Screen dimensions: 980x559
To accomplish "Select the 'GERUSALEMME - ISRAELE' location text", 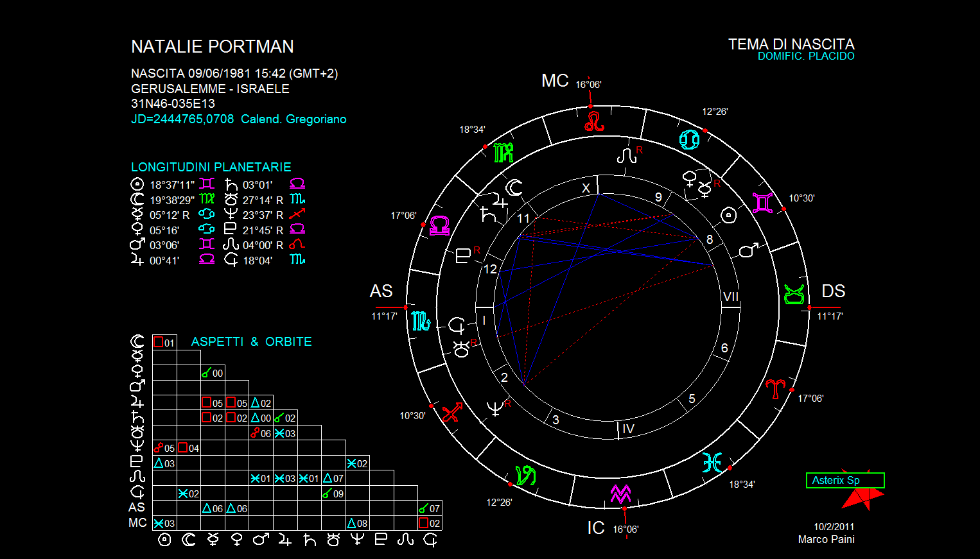I will point(210,89).
